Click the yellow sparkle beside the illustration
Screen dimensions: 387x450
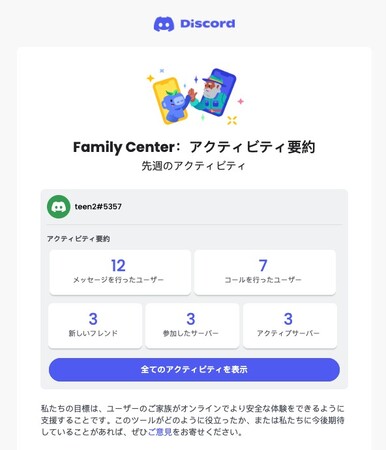(x=151, y=78)
